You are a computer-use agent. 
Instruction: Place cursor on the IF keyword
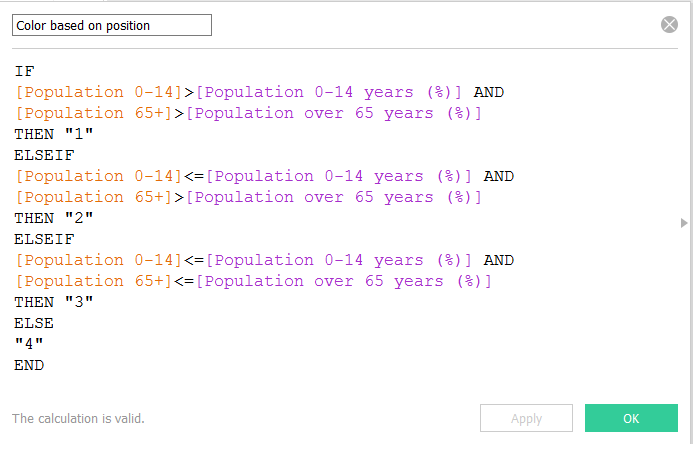click(24, 71)
